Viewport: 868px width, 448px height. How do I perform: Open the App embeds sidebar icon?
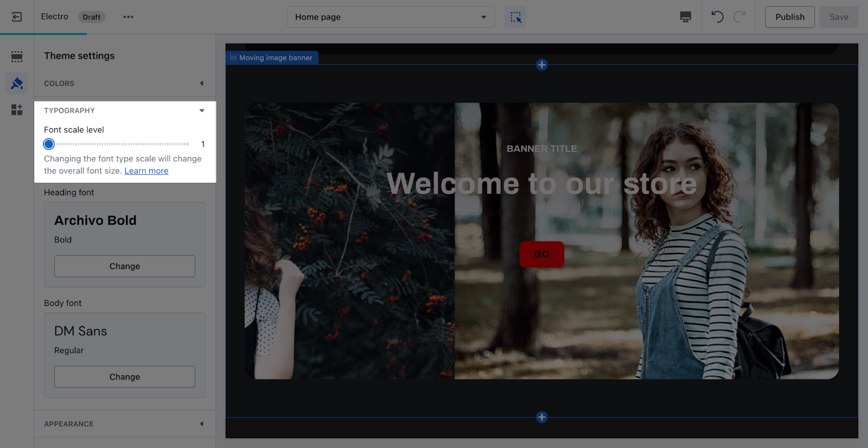[17, 110]
